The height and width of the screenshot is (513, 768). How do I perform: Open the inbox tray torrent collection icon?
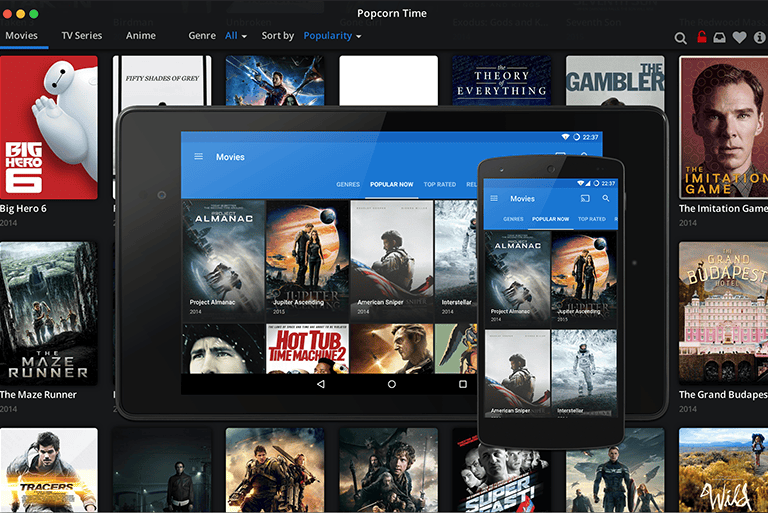(720, 37)
